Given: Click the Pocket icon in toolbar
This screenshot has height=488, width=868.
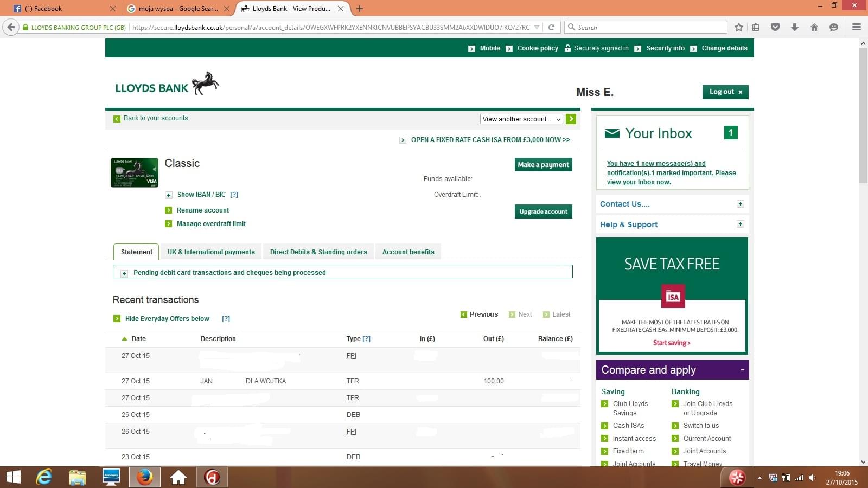Looking at the screenshot, I should (775, 27).
